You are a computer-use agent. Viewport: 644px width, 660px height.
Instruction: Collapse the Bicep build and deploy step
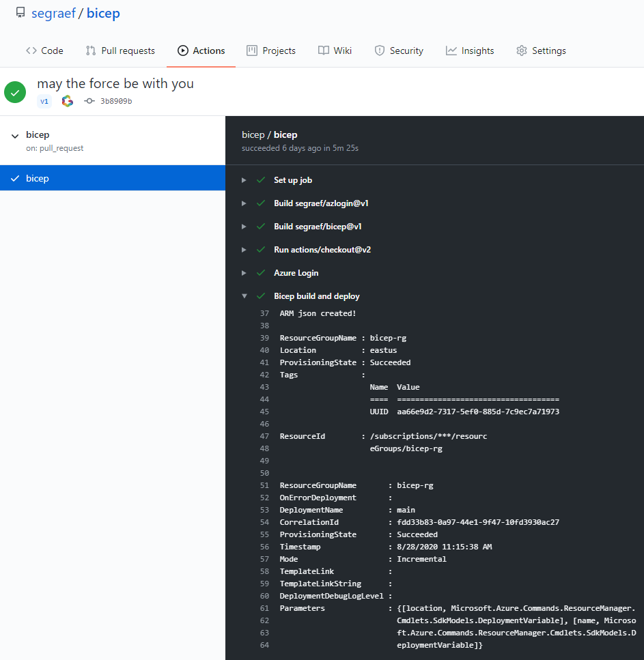pyautogui.click(x=244, y=296)
